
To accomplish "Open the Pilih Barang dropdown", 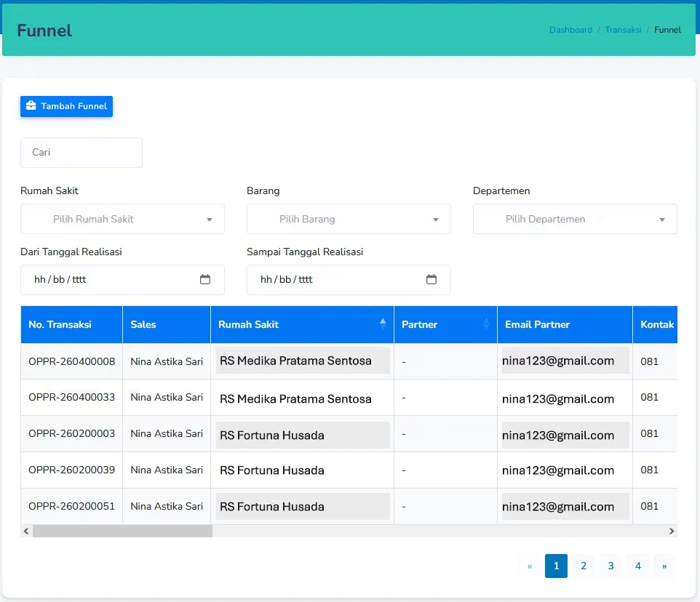I will (349, 219).
